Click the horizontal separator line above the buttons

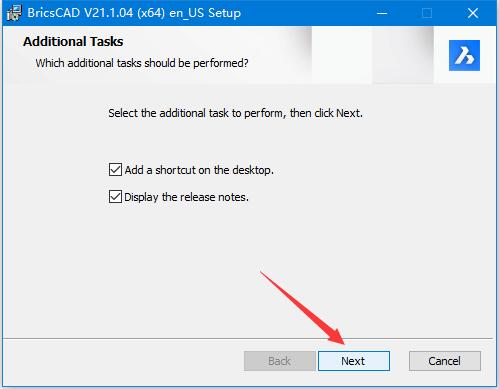click(247, 339)
